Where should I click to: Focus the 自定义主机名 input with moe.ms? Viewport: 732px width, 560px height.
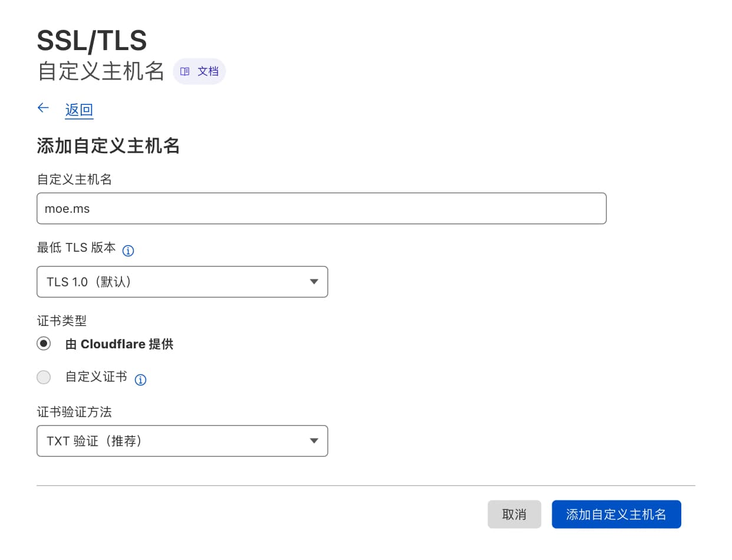(321, 208)
